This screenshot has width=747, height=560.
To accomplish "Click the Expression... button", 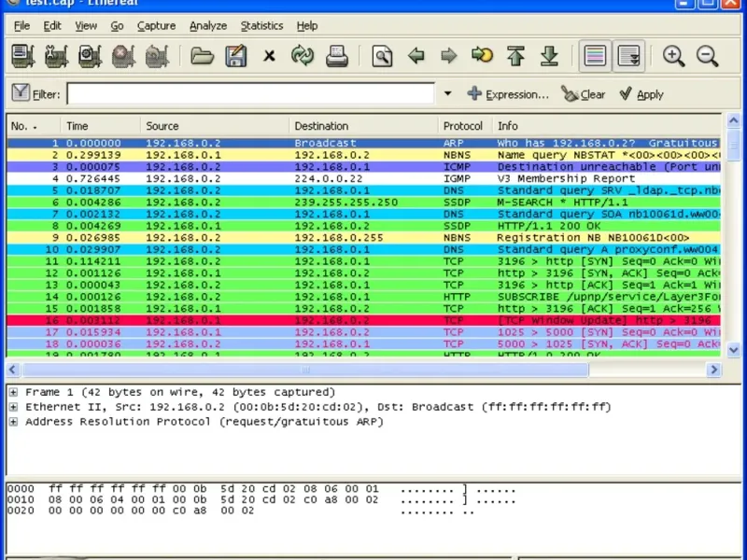I will pos(507,94).
